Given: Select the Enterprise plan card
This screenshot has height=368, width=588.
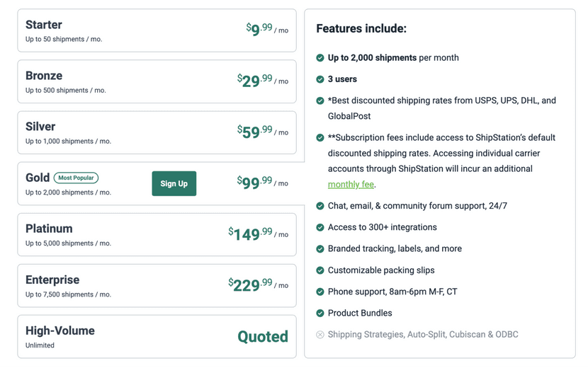Looking at the screenshot, I should coord(157,285).
